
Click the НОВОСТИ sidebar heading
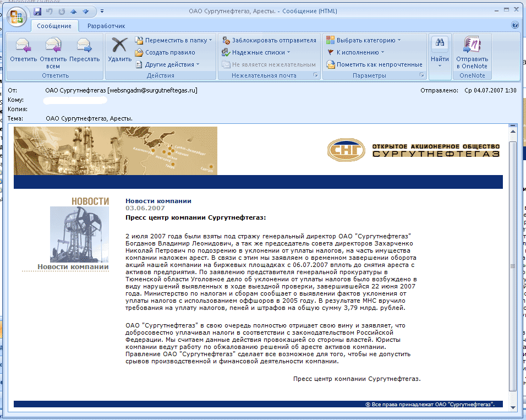point(90,201)
